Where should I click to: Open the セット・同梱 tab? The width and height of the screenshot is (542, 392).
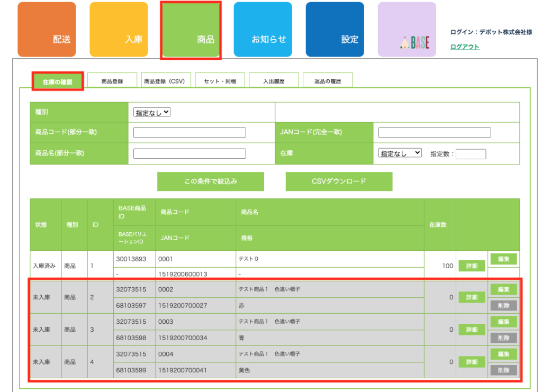coord(220,81)
